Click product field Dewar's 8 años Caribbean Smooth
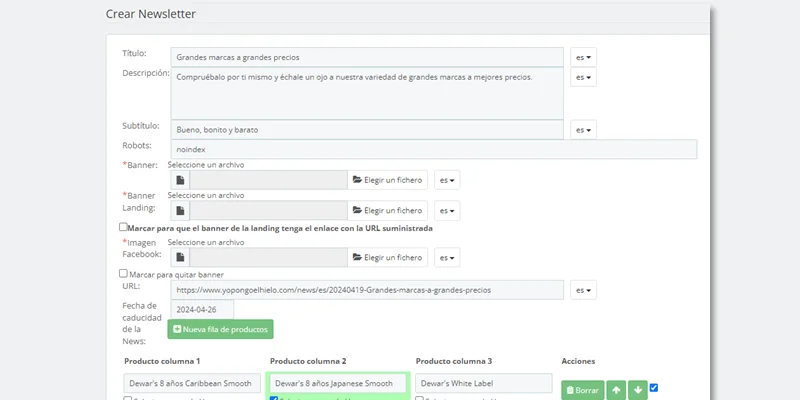The width and height of the screenshot is (800, 400). [192, 383]
